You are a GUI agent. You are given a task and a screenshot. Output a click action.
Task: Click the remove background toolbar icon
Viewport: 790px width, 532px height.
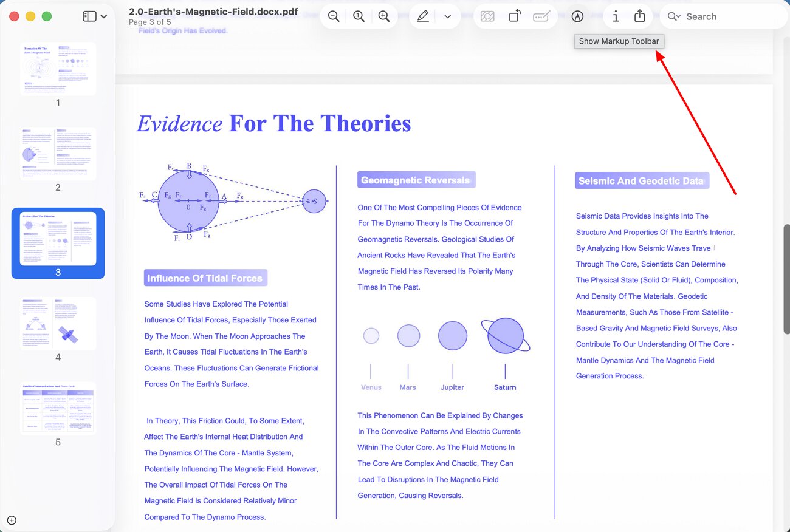487,16
